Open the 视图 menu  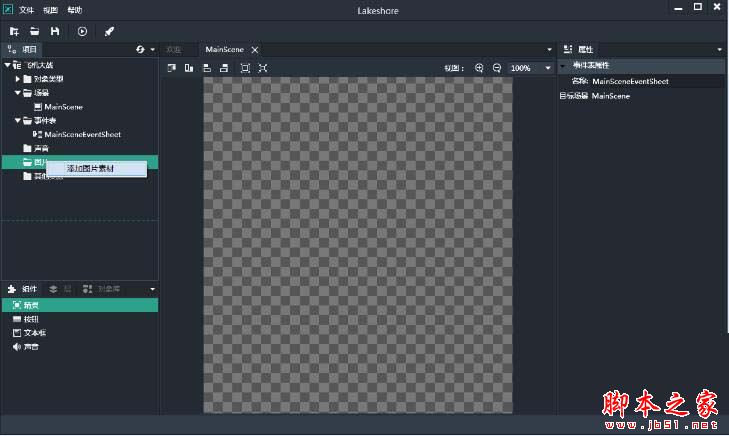51,10
